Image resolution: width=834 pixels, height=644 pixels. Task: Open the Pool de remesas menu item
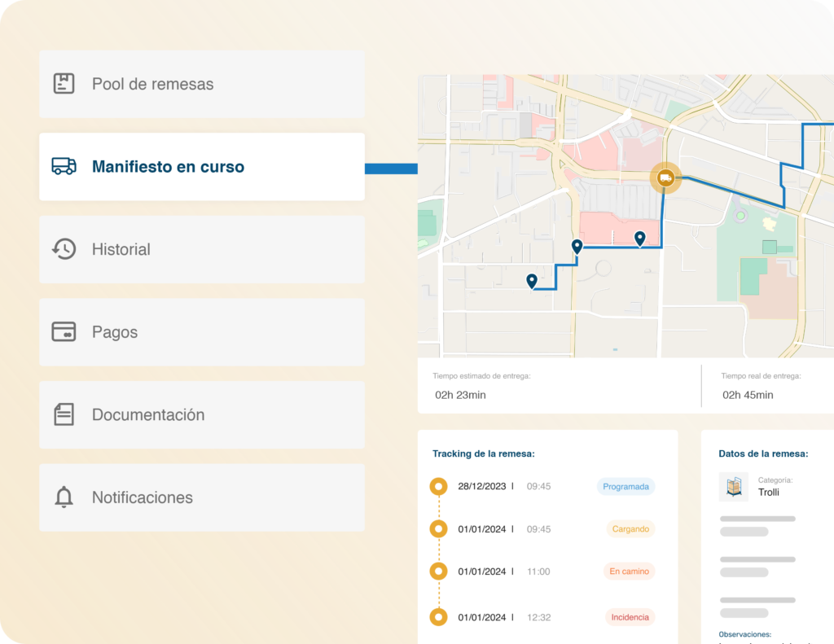point(201,84)
